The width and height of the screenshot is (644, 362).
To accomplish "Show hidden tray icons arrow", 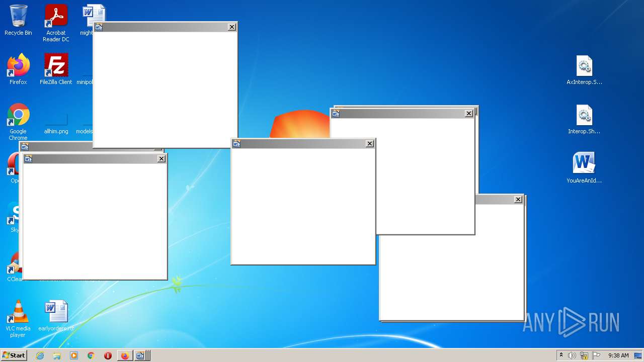I will [x=561, y=355].
